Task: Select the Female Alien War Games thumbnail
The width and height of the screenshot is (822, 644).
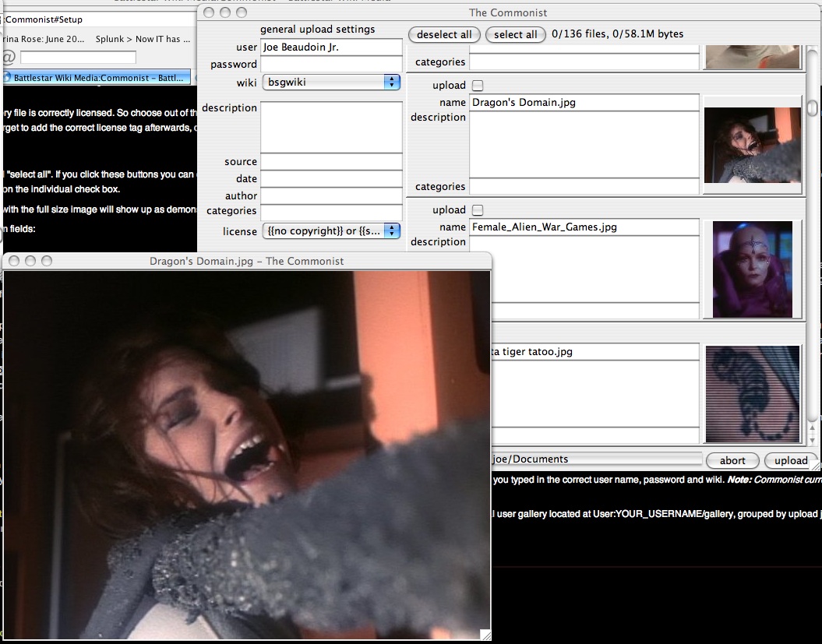Action: 752,269
